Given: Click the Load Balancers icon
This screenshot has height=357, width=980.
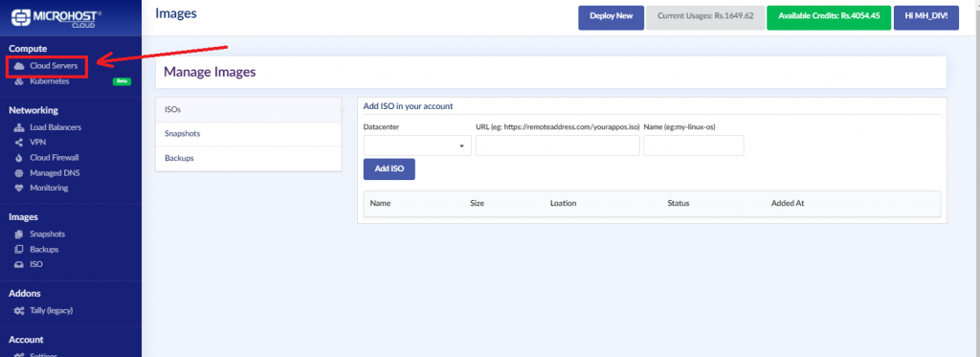Looking at the screenshot, I should [19, 127].
